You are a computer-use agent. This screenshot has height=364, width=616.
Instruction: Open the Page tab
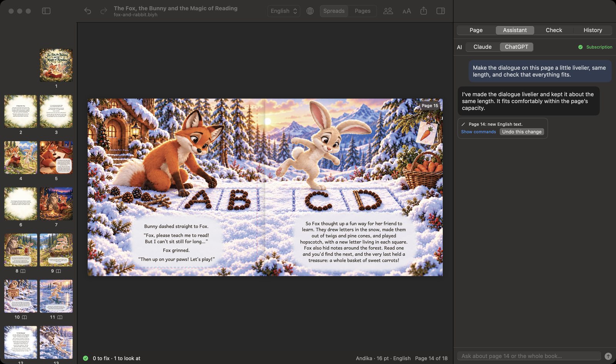[x=476, y=30]
